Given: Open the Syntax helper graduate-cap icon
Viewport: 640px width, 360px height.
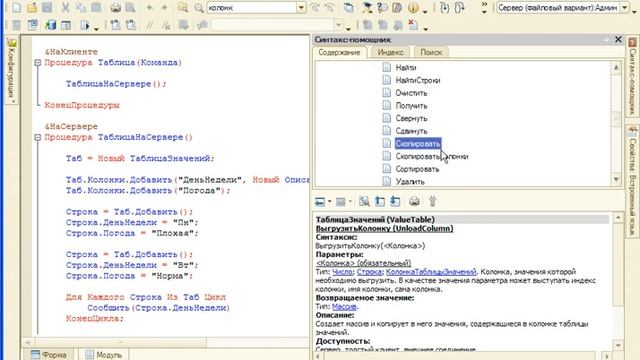Looking at the screenshot, I should 367,7.
